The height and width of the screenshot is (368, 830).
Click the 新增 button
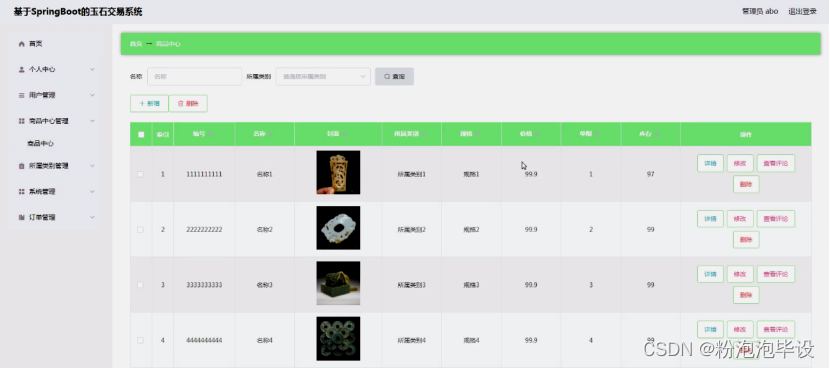click(x=149, y=104)
